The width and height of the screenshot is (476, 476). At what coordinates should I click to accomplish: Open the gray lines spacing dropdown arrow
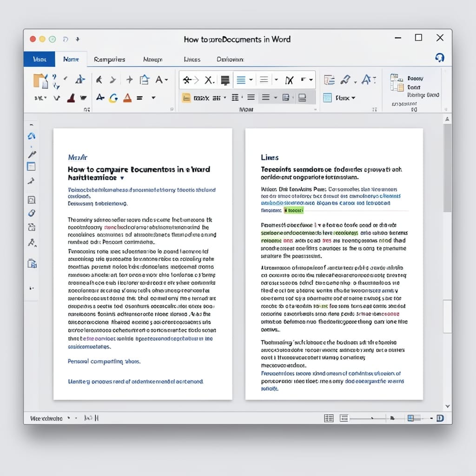click(x=276, y=80)
